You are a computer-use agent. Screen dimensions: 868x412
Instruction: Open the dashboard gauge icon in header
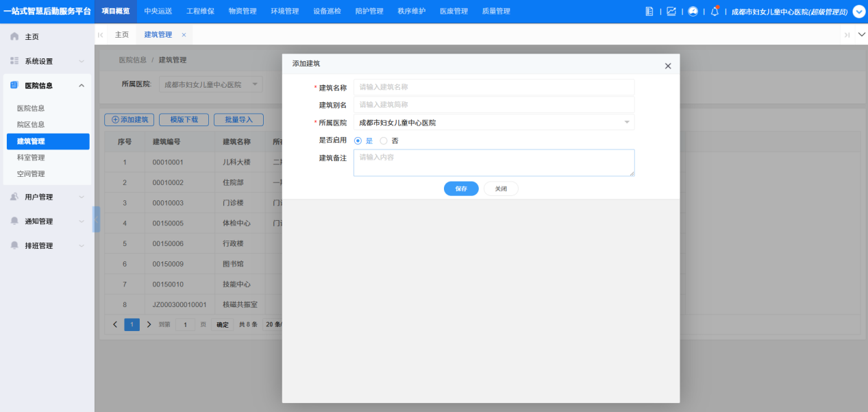click(693, 12)
